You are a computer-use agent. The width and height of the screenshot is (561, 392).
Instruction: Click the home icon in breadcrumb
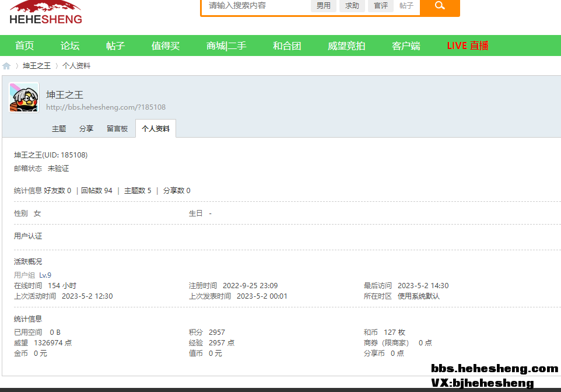click(6, 66)
